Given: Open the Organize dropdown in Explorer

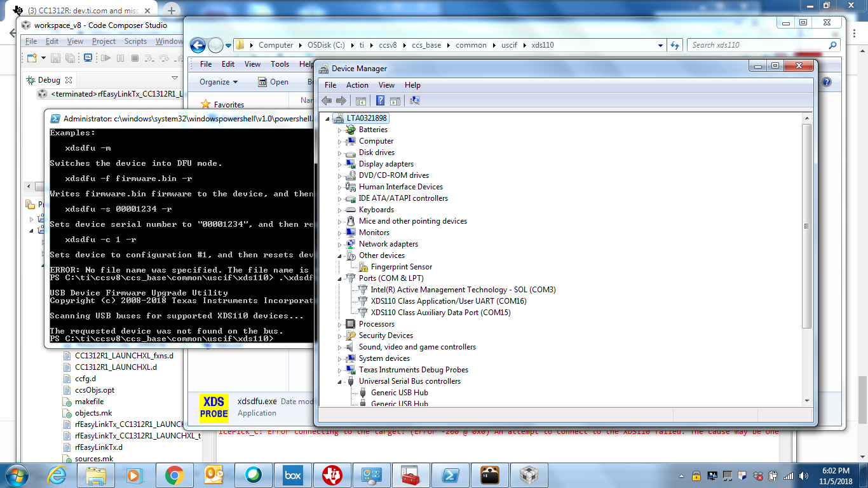Looking at the screenshot, I should (219, 82).
